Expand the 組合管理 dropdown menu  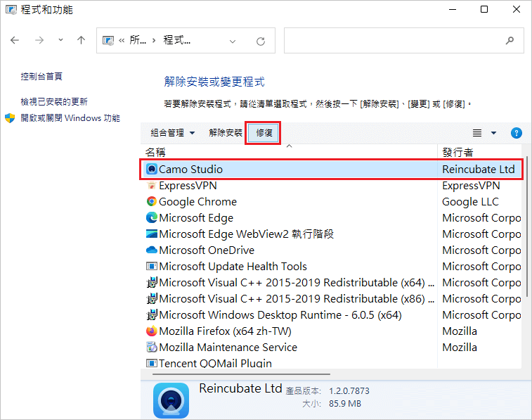(x=173, y=133)
